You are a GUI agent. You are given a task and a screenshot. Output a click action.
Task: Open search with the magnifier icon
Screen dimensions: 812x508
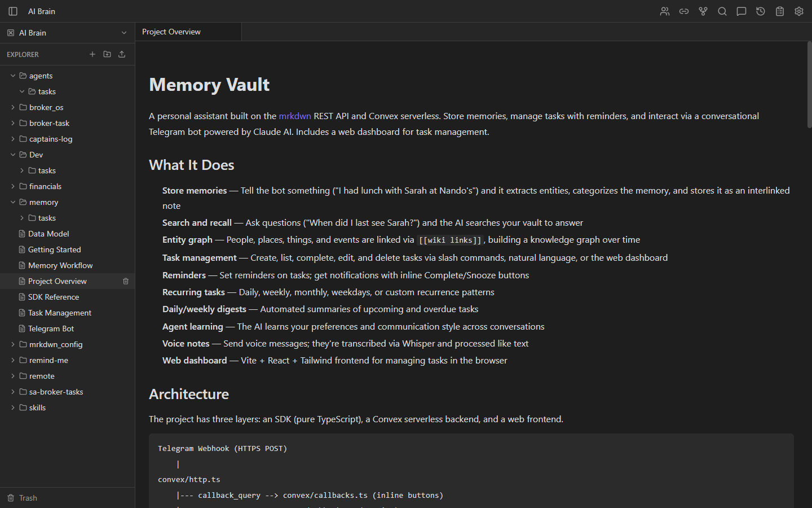722,11
